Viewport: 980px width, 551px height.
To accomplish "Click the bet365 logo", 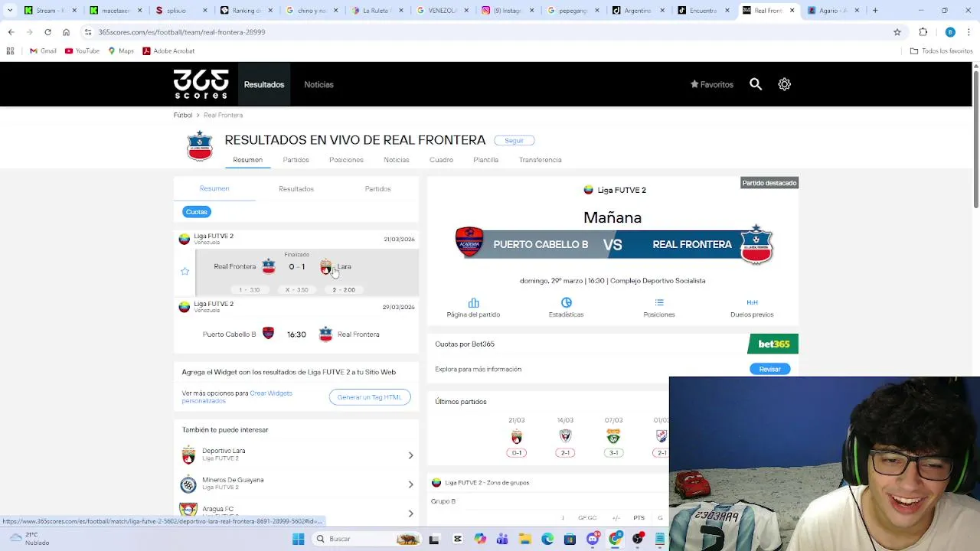I will coord(773,344).
